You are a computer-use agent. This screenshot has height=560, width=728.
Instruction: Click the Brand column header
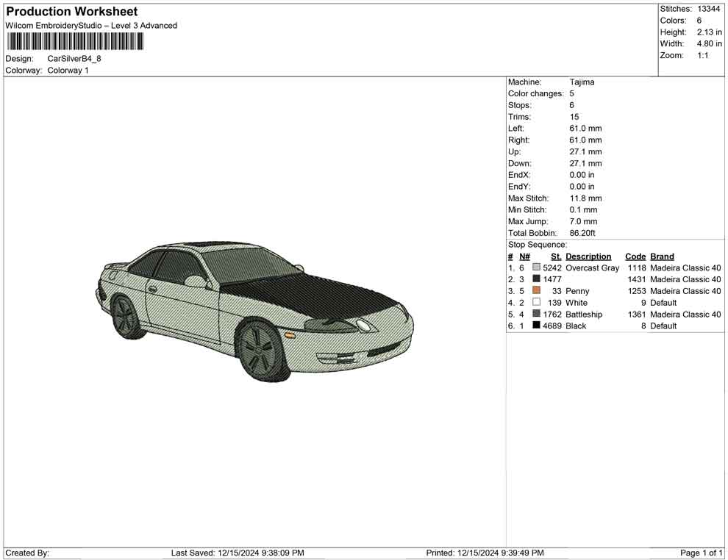pos(661,256)
